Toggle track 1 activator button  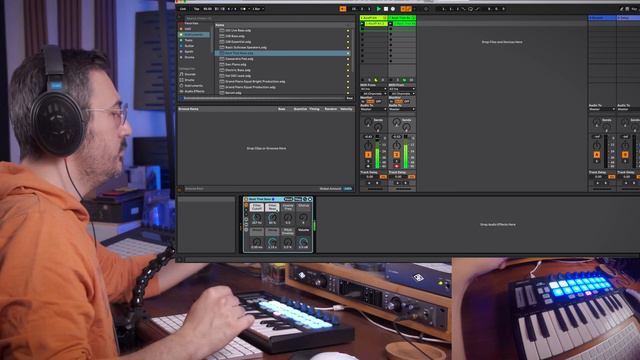[x=368, y=154]
